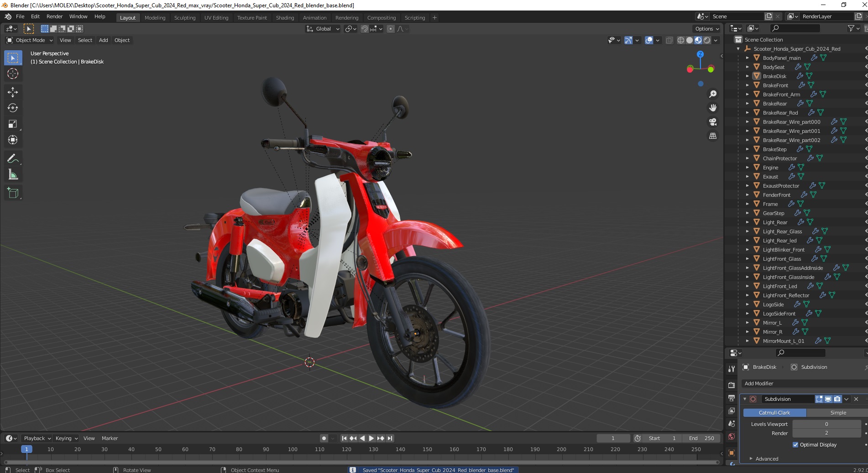Click the outliner search field
Screen dimensions: 868x473
coord(795,29)
